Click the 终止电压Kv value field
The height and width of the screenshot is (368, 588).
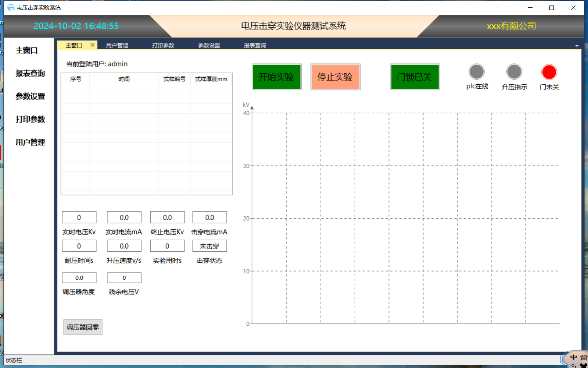click(x=167, y=217)
